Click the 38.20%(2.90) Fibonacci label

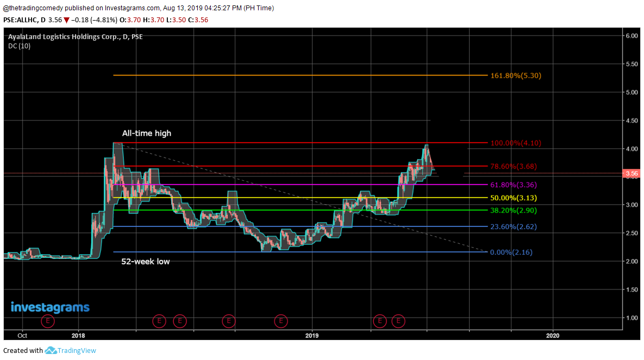point(514,211)
